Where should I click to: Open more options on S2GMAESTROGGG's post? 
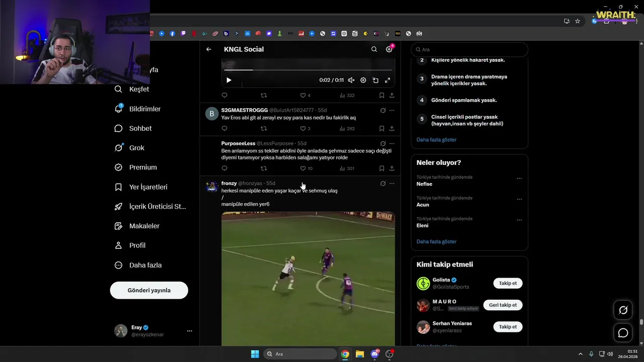click(392, 110)
